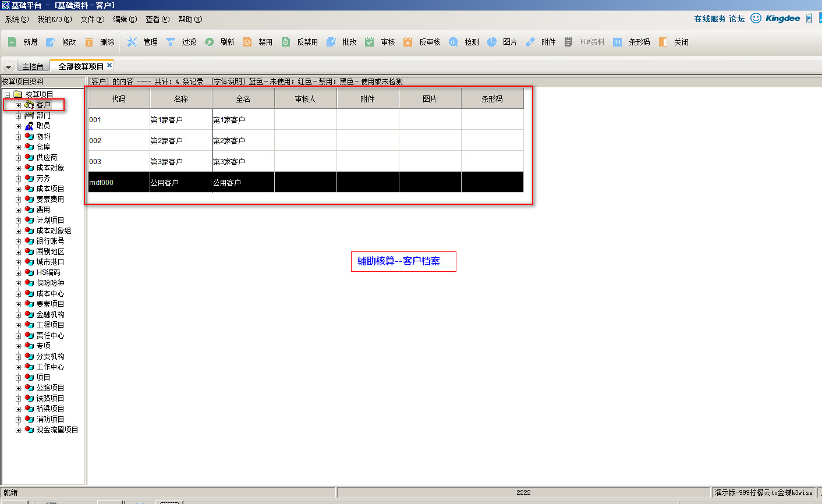Click the 条形码 barcode icon
Viewport: 822px width, 504px height.
[x=618, y=42]
